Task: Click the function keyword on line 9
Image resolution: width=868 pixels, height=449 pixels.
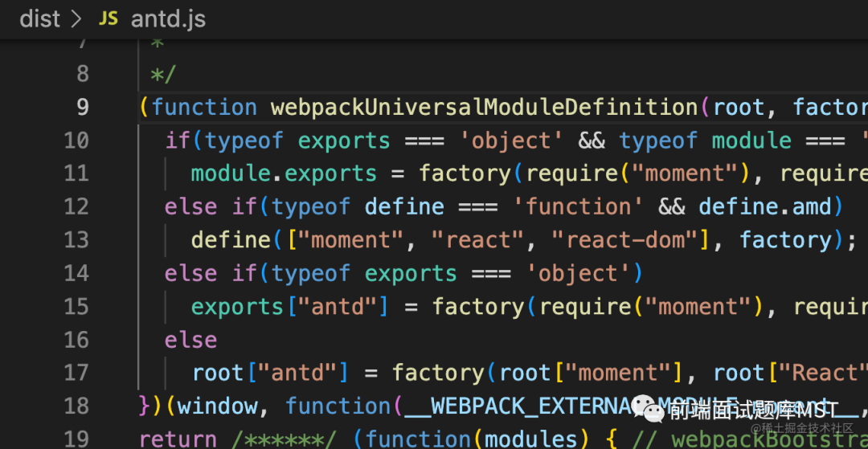Action: click(204, 107)
